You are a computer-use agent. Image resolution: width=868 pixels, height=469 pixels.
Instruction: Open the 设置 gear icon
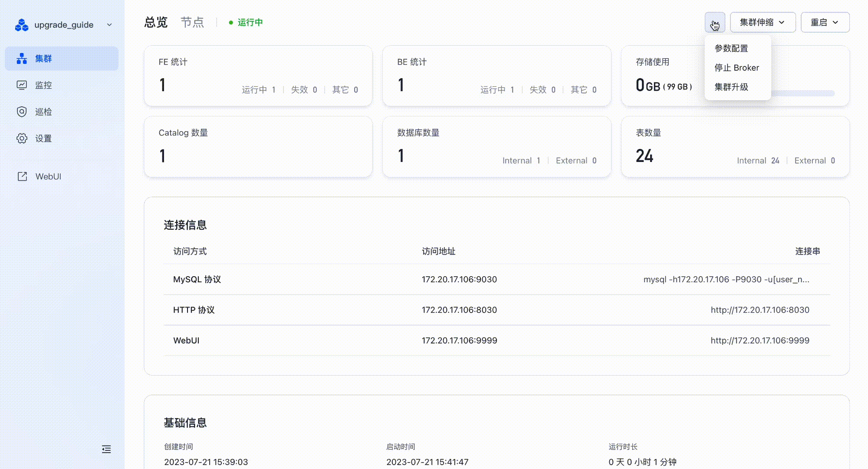pos(22,139)
